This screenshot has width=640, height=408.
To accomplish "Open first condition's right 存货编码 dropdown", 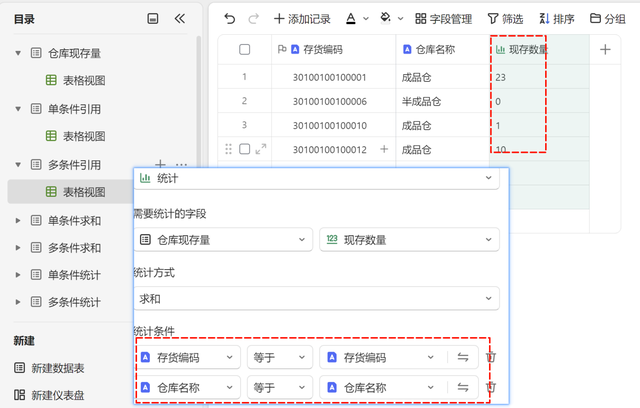I will (x=381, y=357).
